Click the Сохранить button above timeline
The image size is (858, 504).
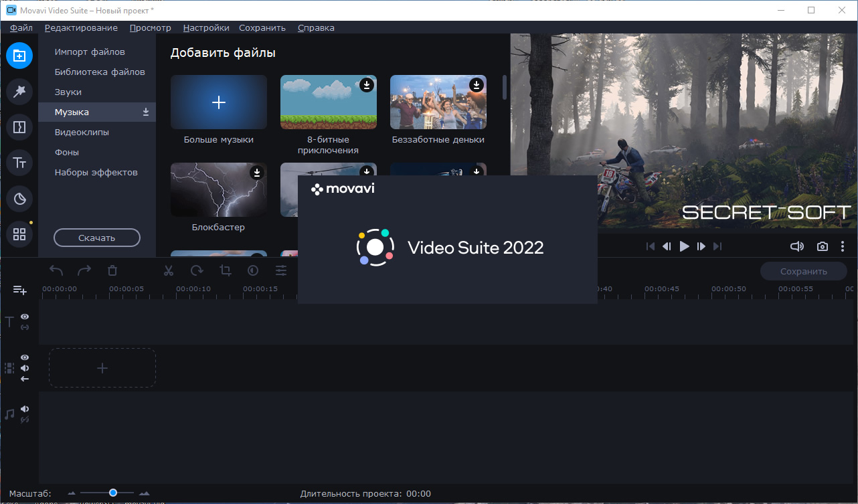pos(803,271)
